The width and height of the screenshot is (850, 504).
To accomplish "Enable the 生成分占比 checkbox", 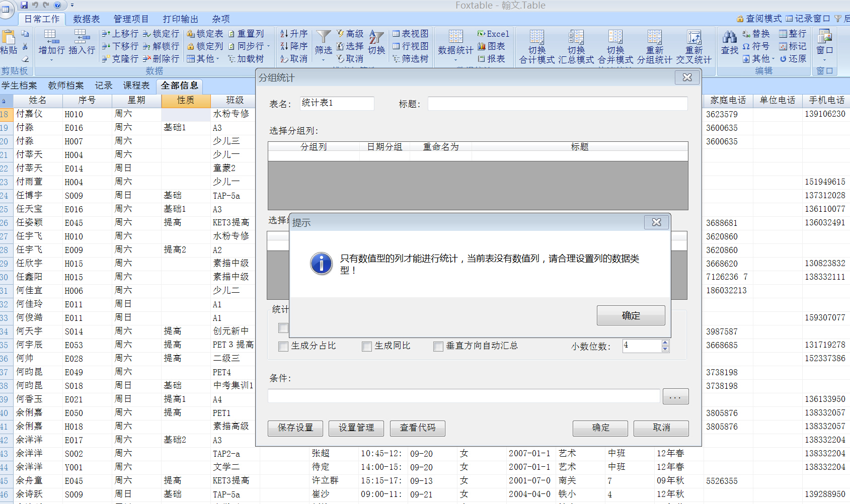I will (283, 346).
